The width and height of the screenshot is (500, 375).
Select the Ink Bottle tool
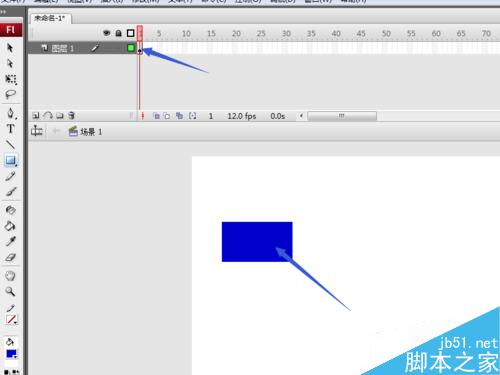coord(10,210)
